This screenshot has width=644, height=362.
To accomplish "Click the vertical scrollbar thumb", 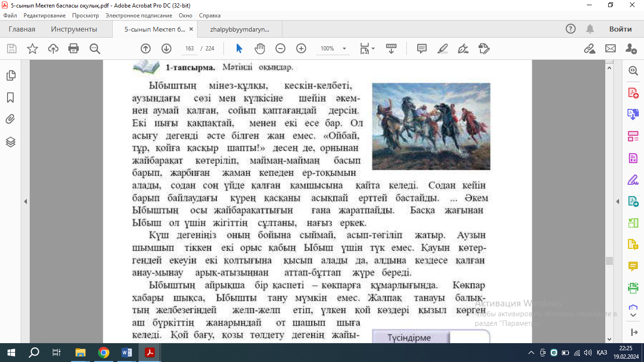I will tap(610, 261).
